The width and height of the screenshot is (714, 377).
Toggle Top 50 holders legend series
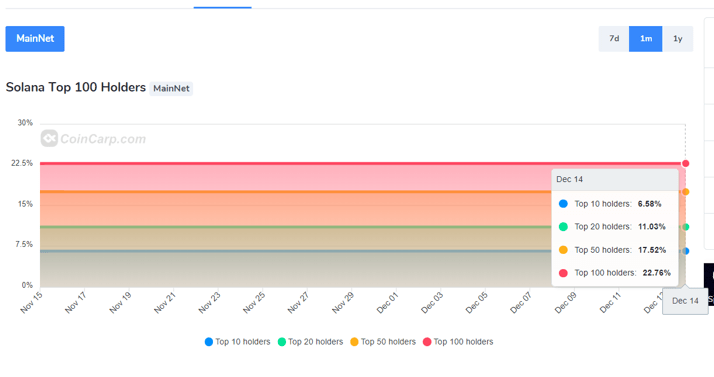click(383, 342)
